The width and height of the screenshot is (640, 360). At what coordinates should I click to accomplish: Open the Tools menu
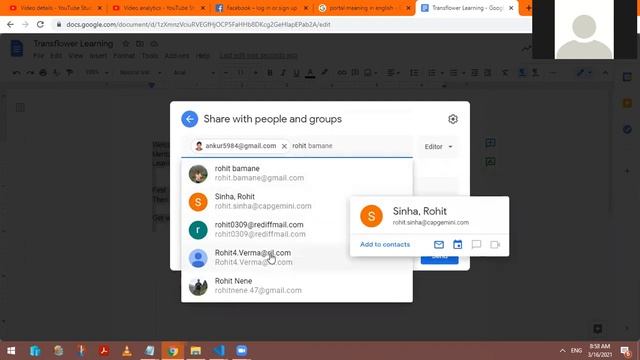tap(150, 56)
